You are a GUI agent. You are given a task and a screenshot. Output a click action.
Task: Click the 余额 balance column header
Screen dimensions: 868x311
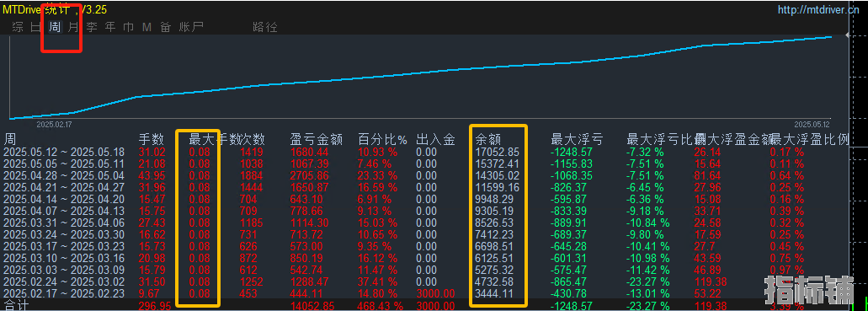point(488,139)
